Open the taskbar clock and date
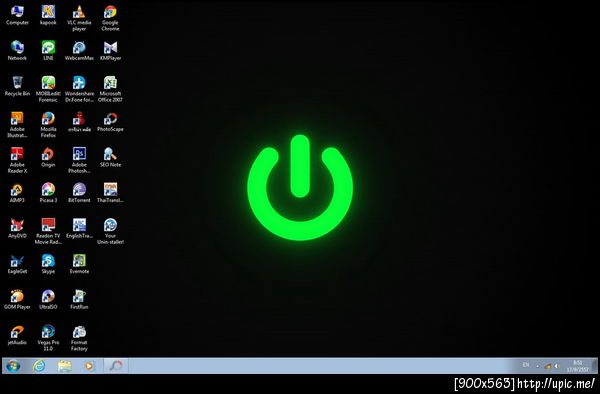The width and height of the screenshot is (600, 394). (x=578, y=366)
